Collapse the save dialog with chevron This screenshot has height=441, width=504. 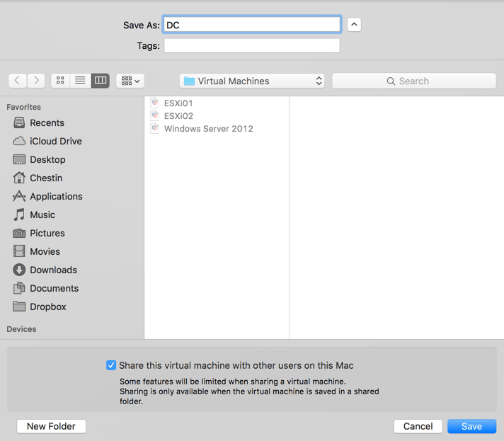354,25
